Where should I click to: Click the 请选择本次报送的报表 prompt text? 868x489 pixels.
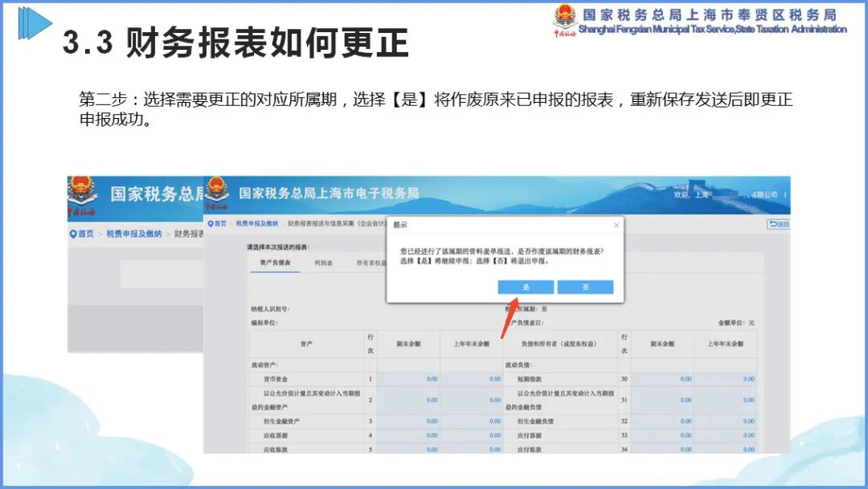(x=278, y=247)
